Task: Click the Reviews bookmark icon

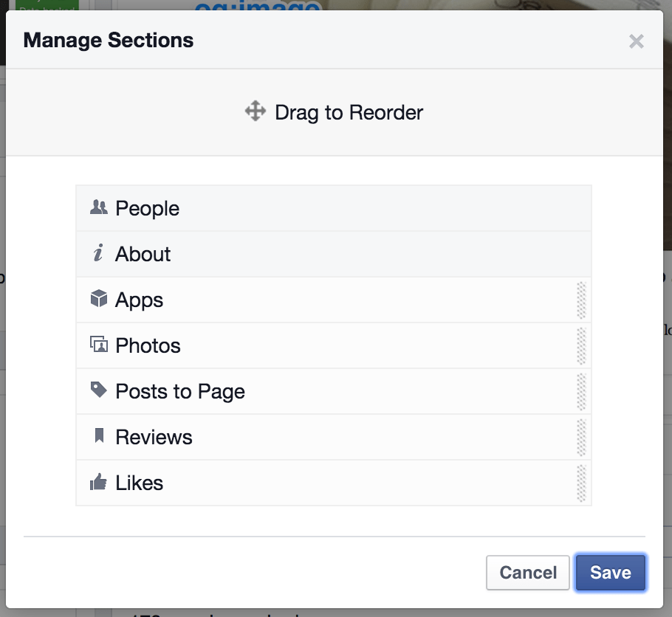Action: tap(98, 437)
